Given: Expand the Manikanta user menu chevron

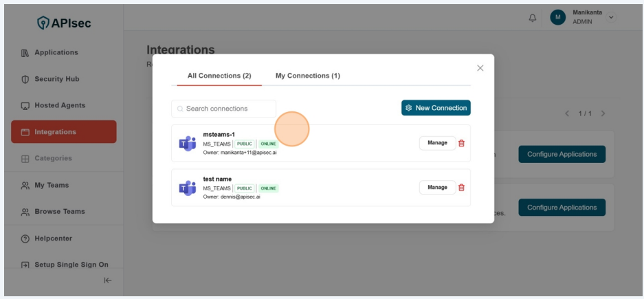Looking at the screenshot, I should 611,17.
